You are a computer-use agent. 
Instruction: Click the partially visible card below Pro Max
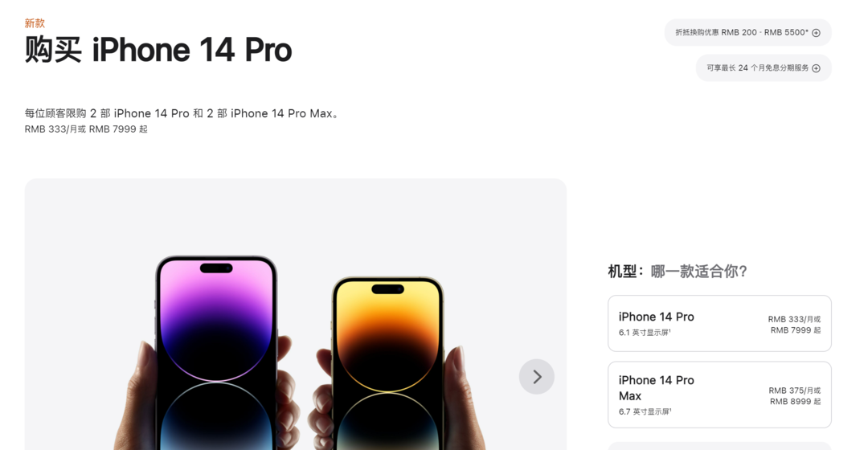[x=719, y=445]
